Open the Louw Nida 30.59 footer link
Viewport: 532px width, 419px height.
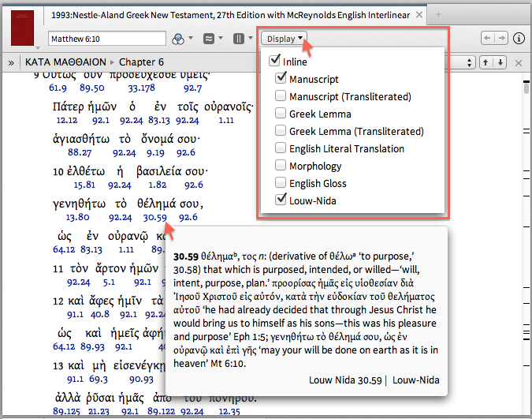(x=345, y=380)
